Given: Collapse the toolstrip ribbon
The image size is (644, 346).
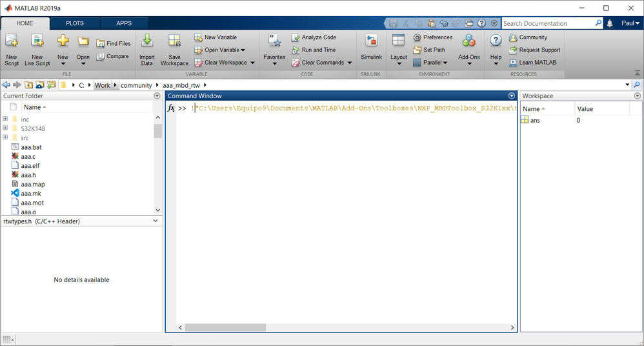Looking at the screenshot, I should pos(638,73).
